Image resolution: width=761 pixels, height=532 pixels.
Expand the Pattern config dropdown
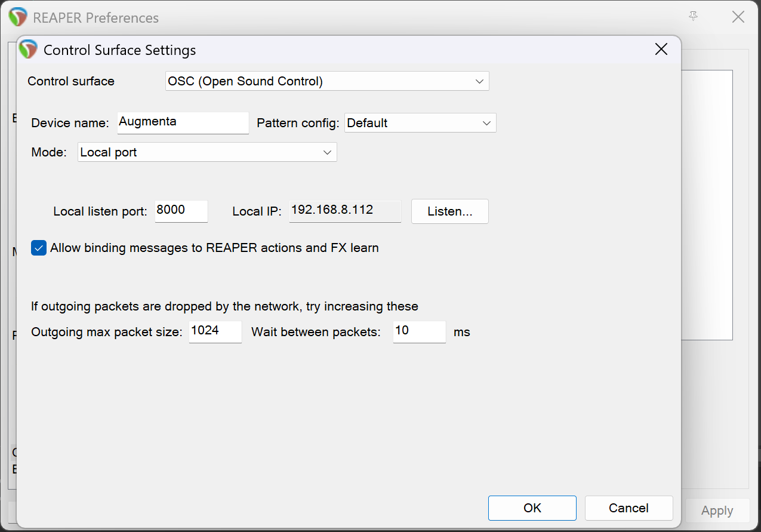tap(420, 123)
